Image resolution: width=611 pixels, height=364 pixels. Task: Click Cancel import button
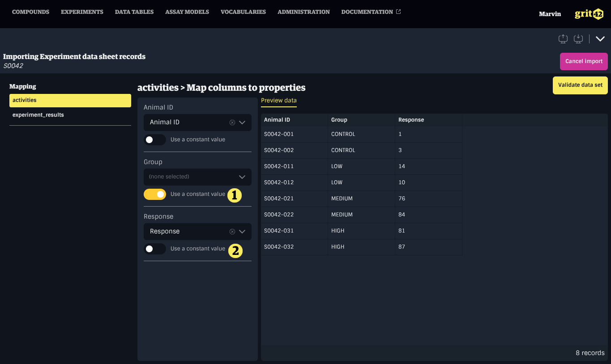coord(584,61)
